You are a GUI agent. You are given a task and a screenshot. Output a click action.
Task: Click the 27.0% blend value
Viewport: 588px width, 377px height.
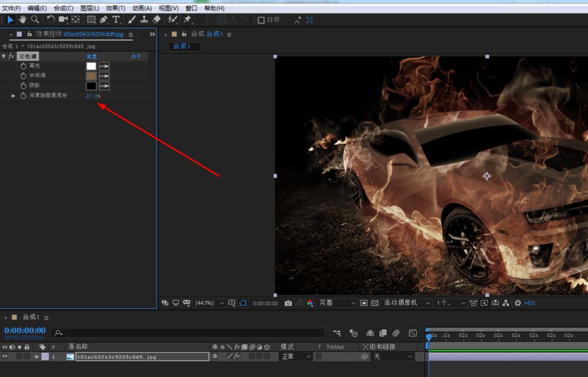point(93,95)
